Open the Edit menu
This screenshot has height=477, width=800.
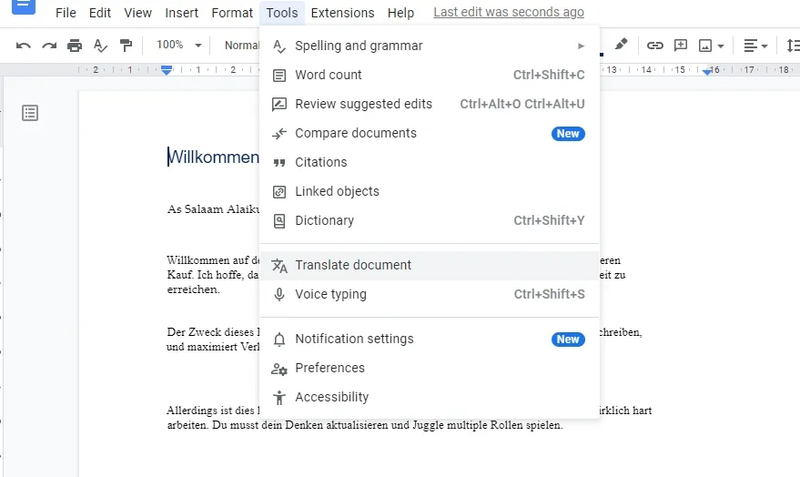tap(100, 13)
